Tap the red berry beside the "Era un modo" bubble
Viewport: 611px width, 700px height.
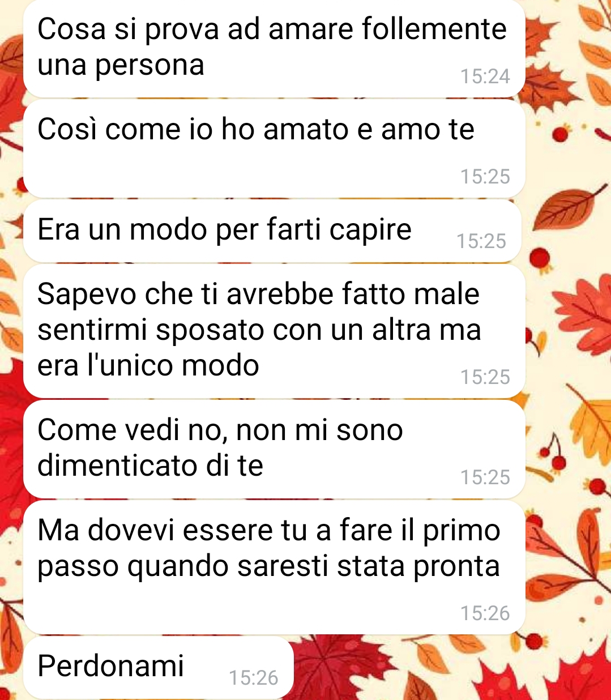540,258
